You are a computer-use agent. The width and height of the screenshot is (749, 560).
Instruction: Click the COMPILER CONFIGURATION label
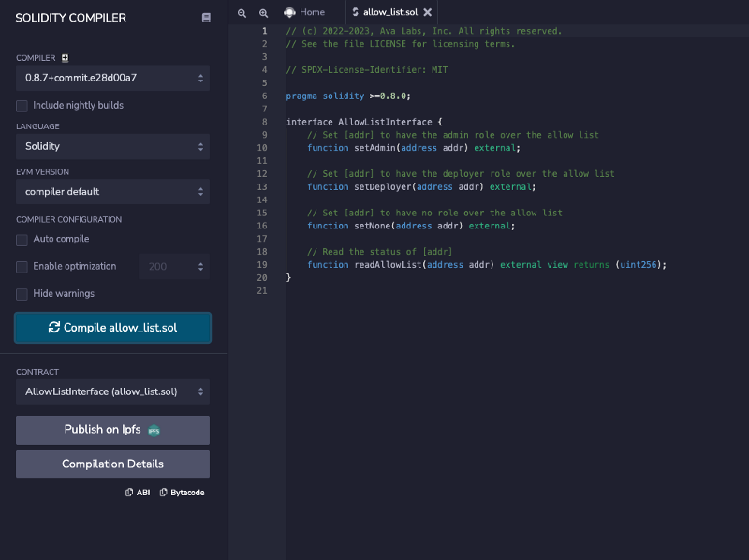pyautogui.click(x=68, y=220)
